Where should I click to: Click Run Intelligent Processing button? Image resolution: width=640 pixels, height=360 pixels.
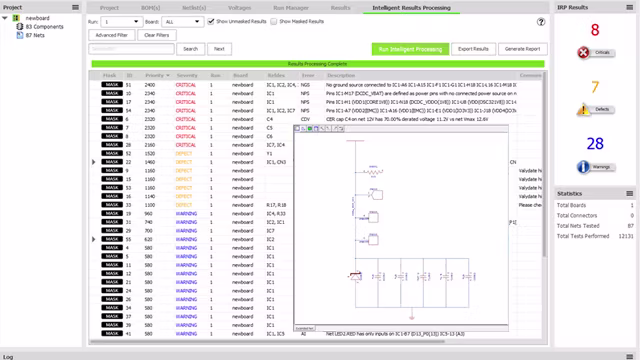410,49
